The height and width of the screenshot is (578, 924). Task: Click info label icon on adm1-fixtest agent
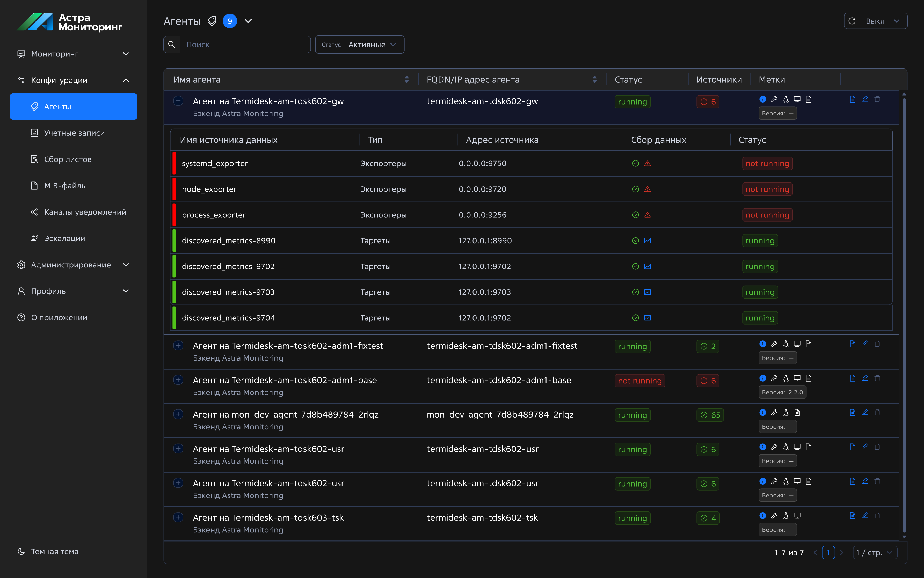pos(762,344)
